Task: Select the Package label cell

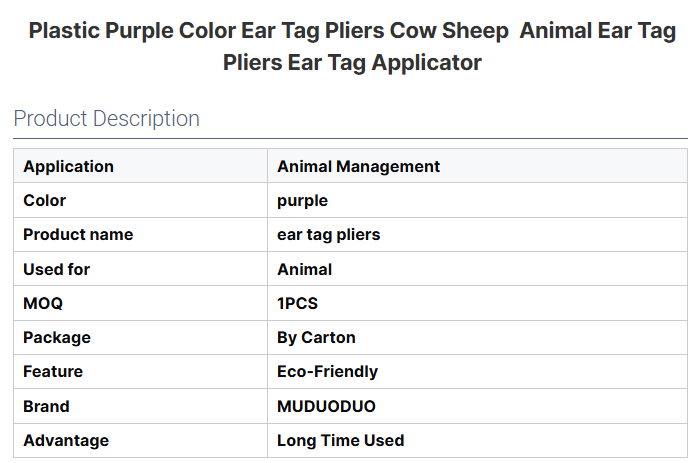Action: tap(57, 337)
